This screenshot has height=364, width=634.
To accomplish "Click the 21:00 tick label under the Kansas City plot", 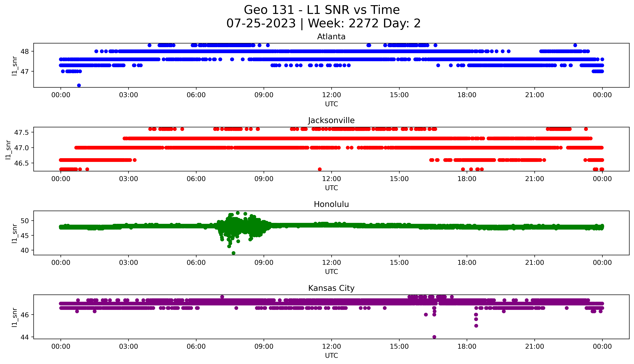I will click(x=534, y=346).
